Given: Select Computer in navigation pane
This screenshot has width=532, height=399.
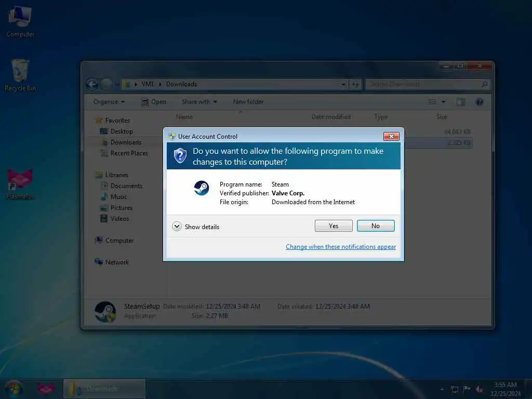Looking at the screenshot, I should [119, 240].
